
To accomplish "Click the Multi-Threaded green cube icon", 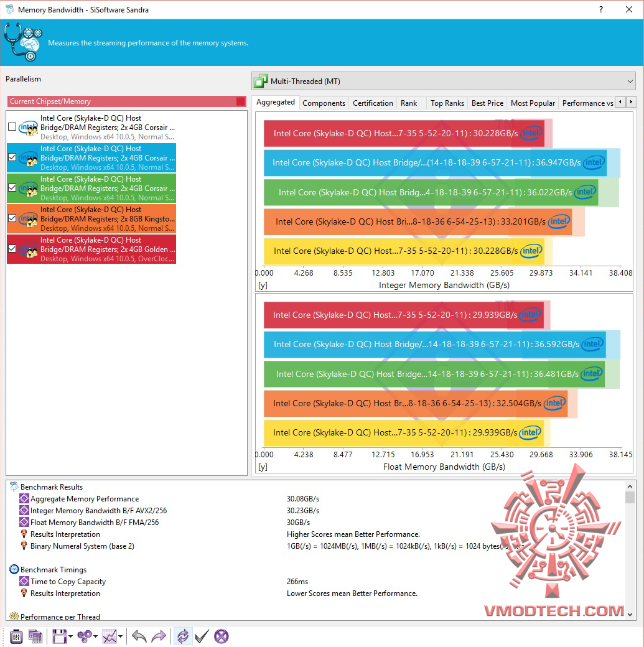I will click(261, 81).
